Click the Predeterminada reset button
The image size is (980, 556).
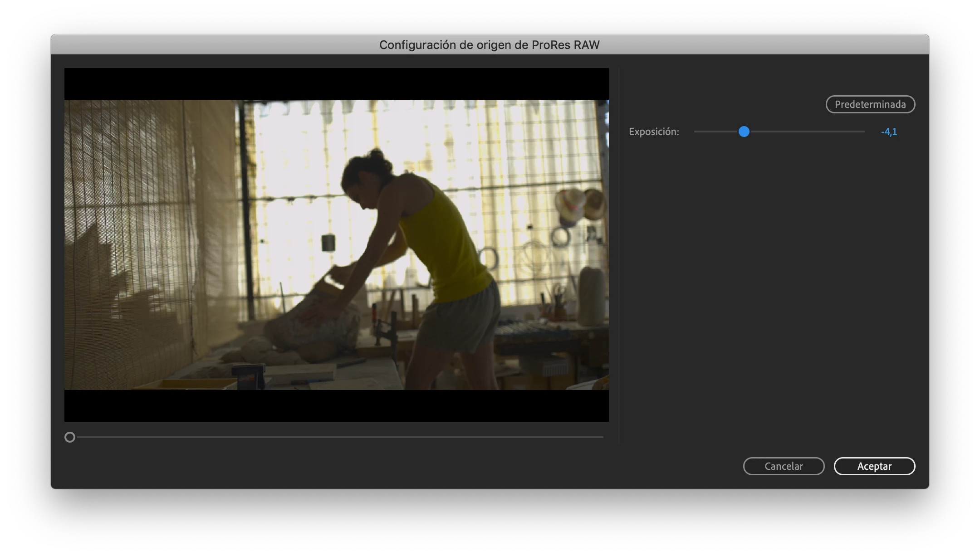pyautogui.click(x=870, y=104)
